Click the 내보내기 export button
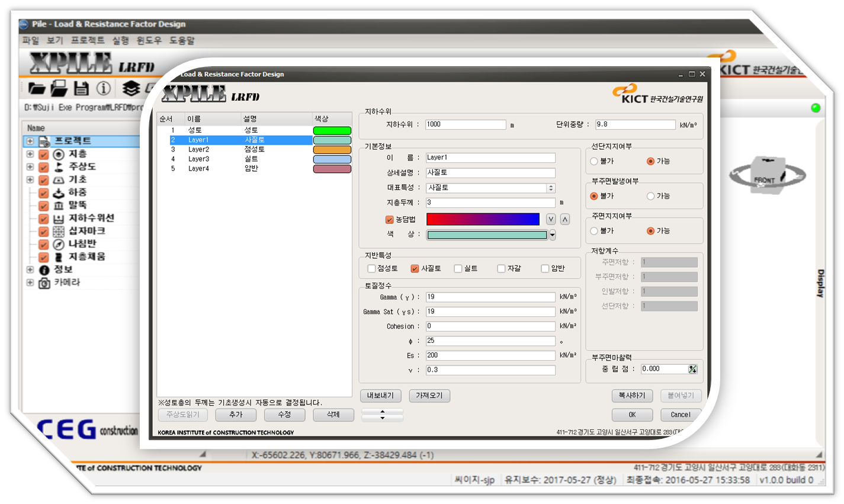Screen dimensions: 844x504 coord(380,396)
